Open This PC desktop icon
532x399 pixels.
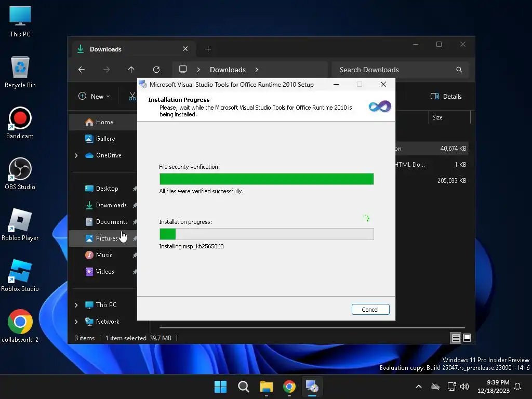[x=20, y=21]
